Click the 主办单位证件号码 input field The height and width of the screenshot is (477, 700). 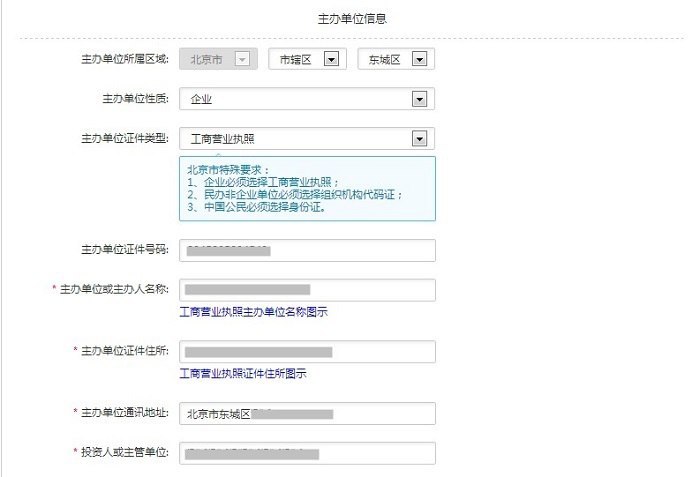coord(307,250)
